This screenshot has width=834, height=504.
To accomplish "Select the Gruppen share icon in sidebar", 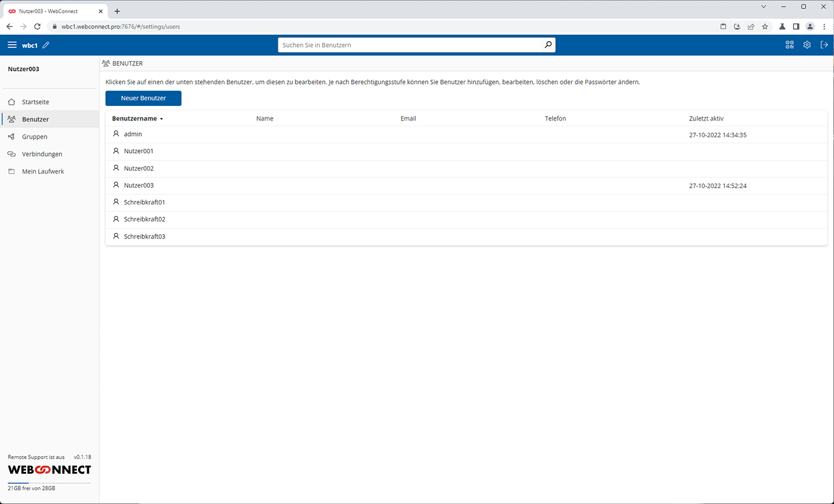I will point(11,136).
